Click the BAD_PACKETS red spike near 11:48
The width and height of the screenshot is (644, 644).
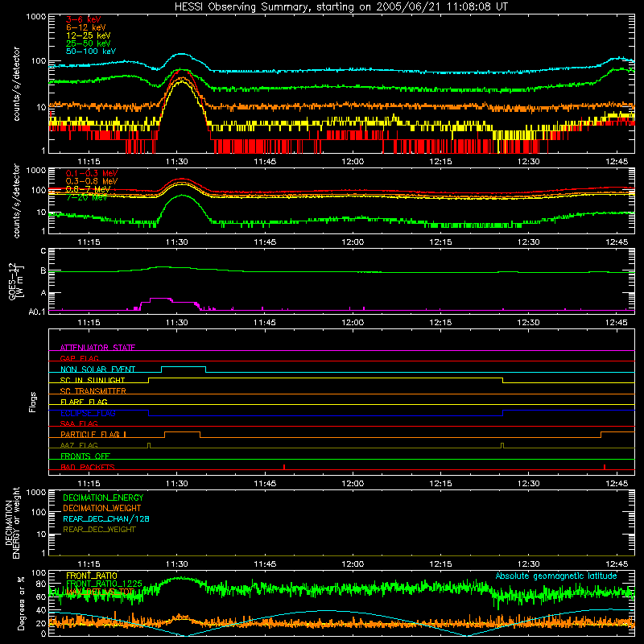tap(284, 467)
